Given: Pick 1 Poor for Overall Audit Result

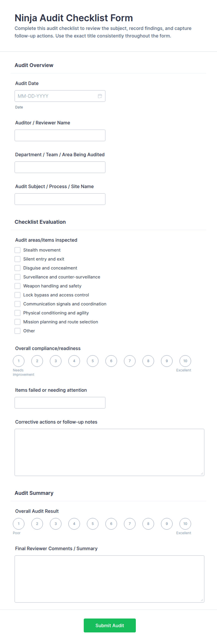Looking at the screenshot, I should pos(19,523).
